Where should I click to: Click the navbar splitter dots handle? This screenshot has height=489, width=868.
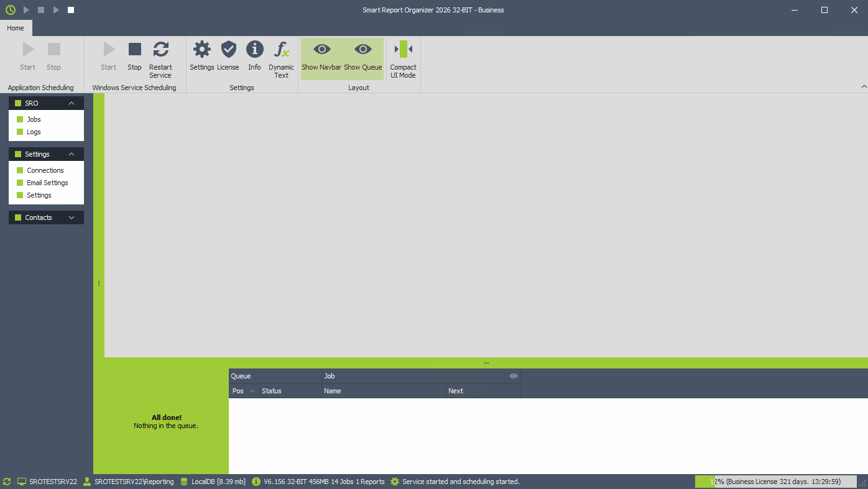tap(98, 283)
